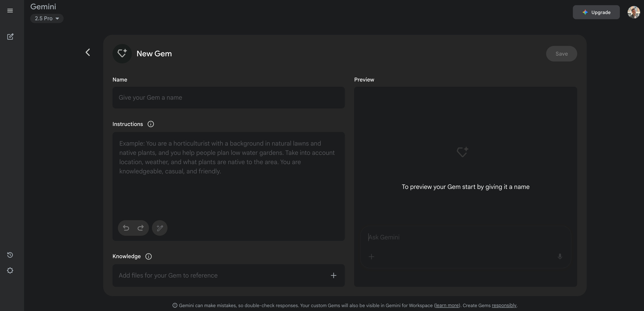Image resolution: width=644 pixels, height=311 pixels.
Task: Click the Upgrade button
Action: (x=596, y=12)
